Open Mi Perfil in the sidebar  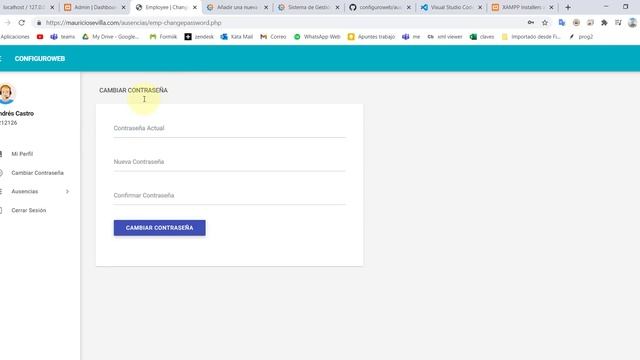(x=22, y=154)
